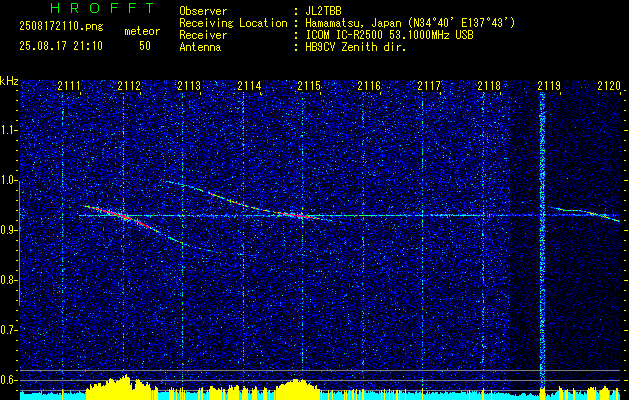Click the 0.8 frequency axis label

(x=8, y=280)
